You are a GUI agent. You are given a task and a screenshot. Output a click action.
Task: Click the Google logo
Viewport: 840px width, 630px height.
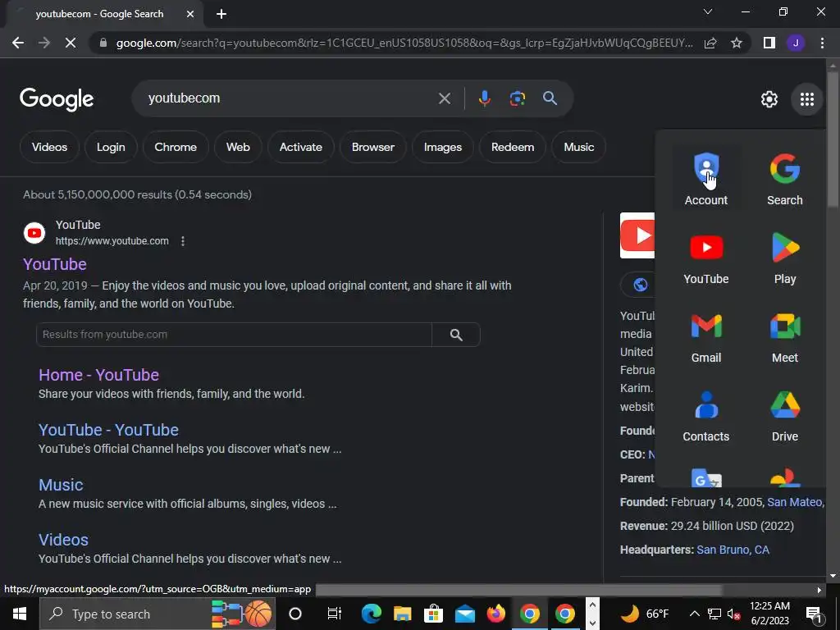point(57,99)
